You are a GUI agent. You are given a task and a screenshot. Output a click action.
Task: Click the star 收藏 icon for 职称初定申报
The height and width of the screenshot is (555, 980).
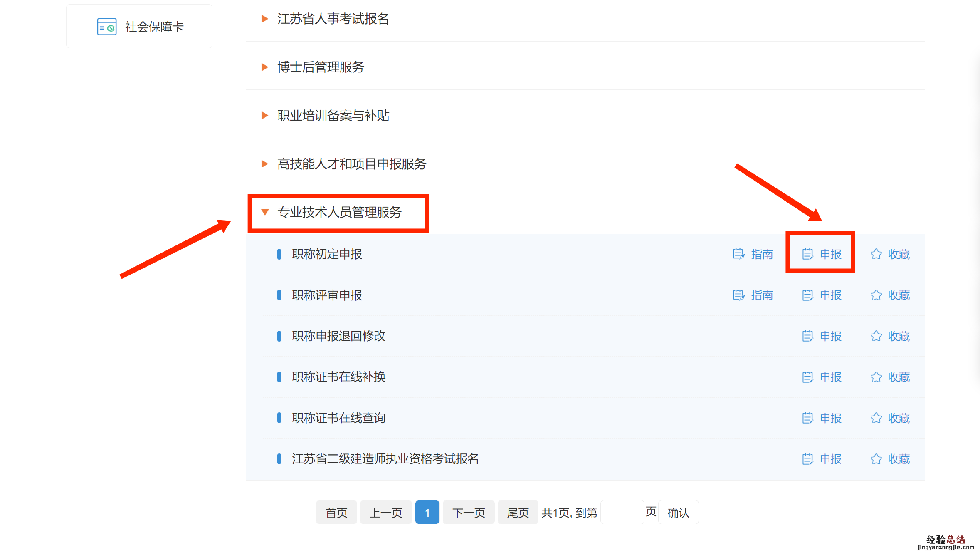pyautogui.click(x=876, y=254)
